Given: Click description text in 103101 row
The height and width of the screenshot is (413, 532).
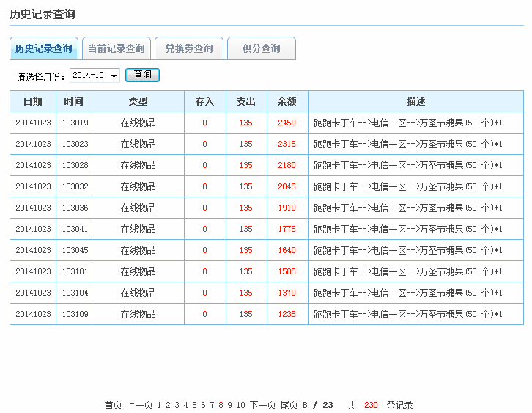Looking at the screenshot, I should click(408, 271).
